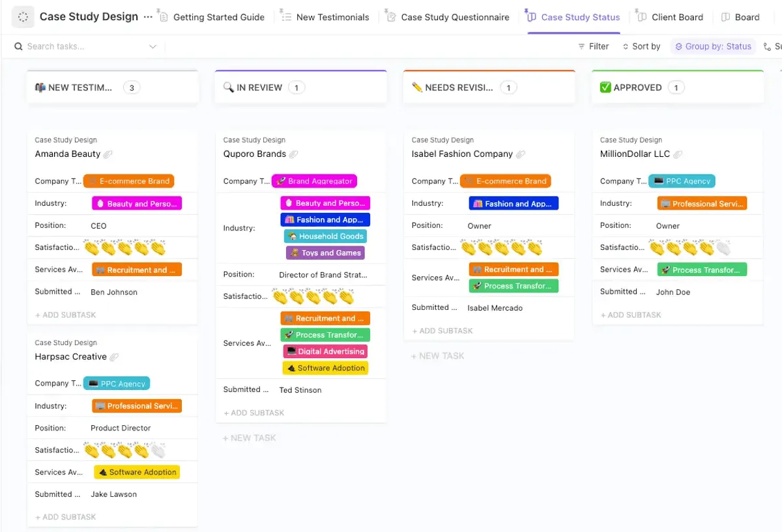
Task: Click the In Review column header
Action: 300,87
